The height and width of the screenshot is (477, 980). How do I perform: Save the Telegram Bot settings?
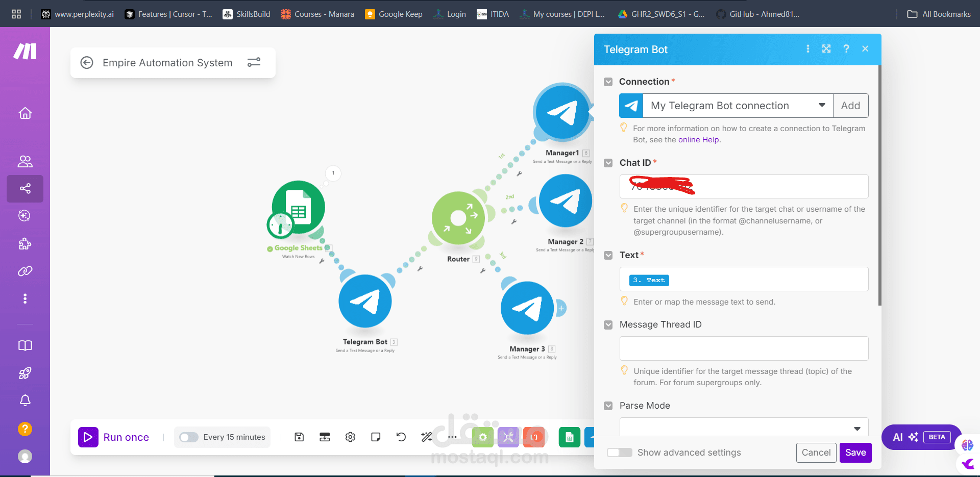[855, 453]
